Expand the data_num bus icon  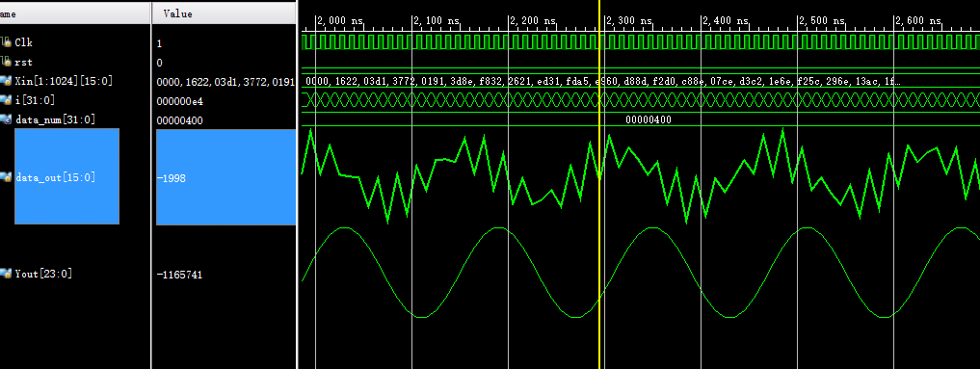(6, 119)
